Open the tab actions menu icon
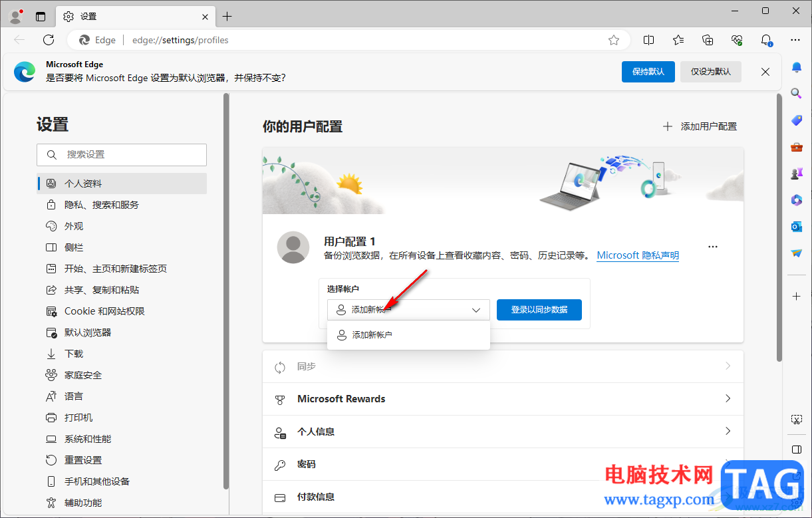This screenshot has width=812, height=518. pyautogui.click(x=41, y=16)
